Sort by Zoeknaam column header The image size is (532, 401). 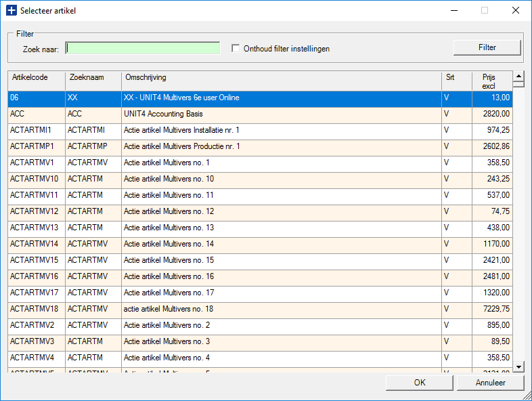[x=93, y=81]
